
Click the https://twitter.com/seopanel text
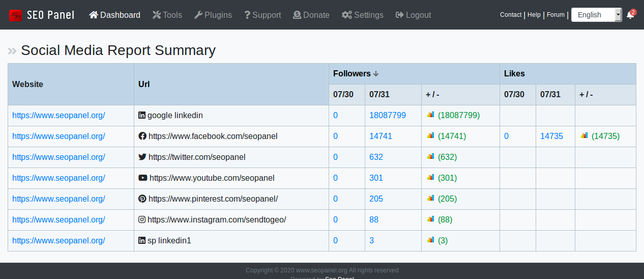click(197, 157)
